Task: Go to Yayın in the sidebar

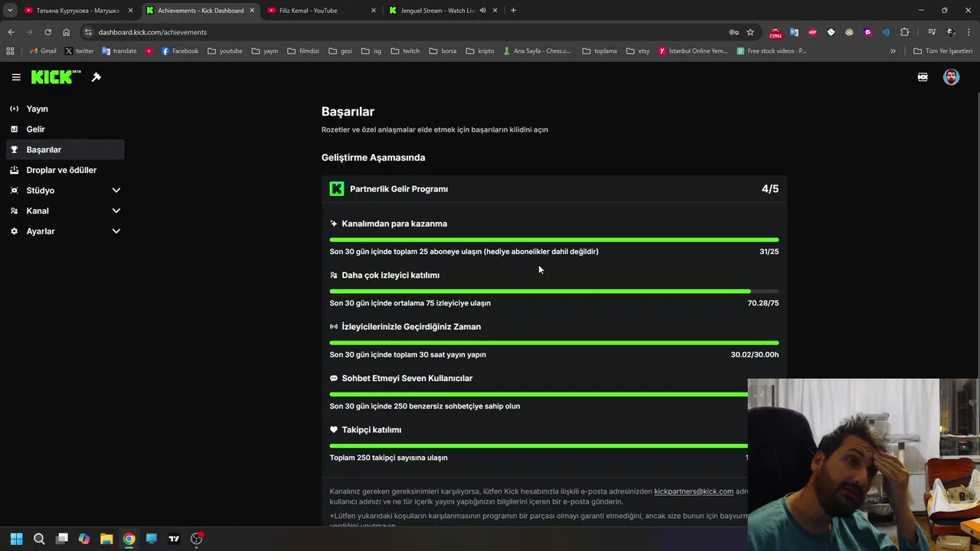Action: pyautogui.click(x=37, y=109)
